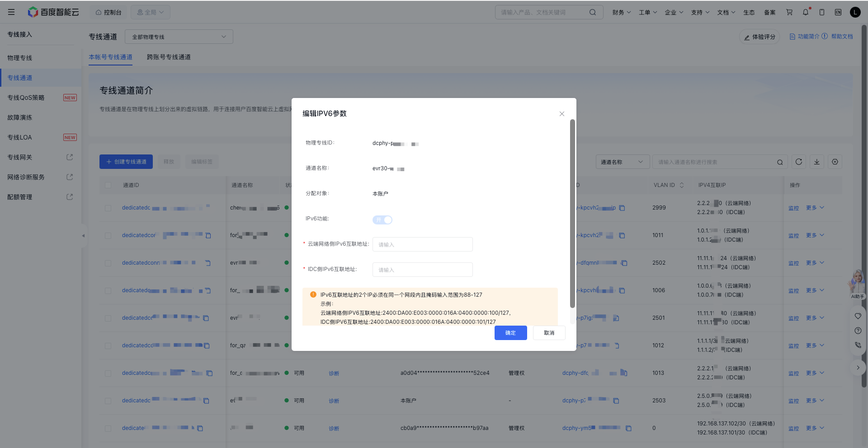Tick the checkbox for VLAN 1013 row
This screenshot has height=448, width=868.
[x=108, y=373]
